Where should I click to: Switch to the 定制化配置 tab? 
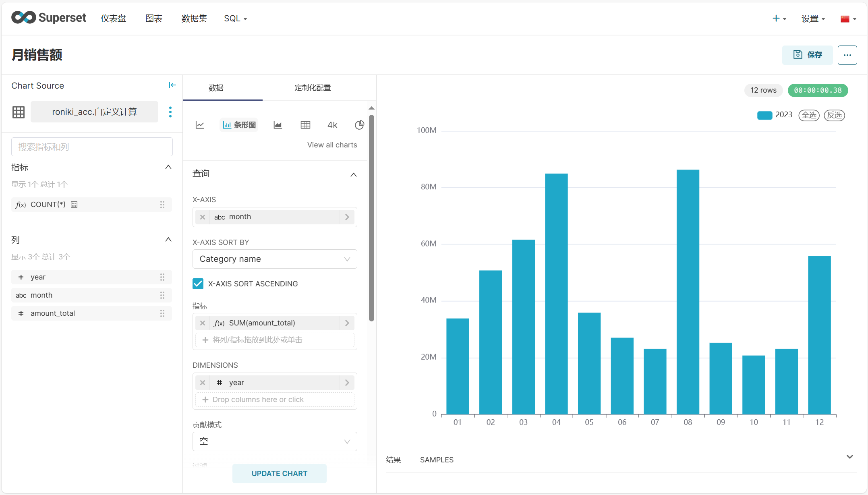(x=313, y=87)
